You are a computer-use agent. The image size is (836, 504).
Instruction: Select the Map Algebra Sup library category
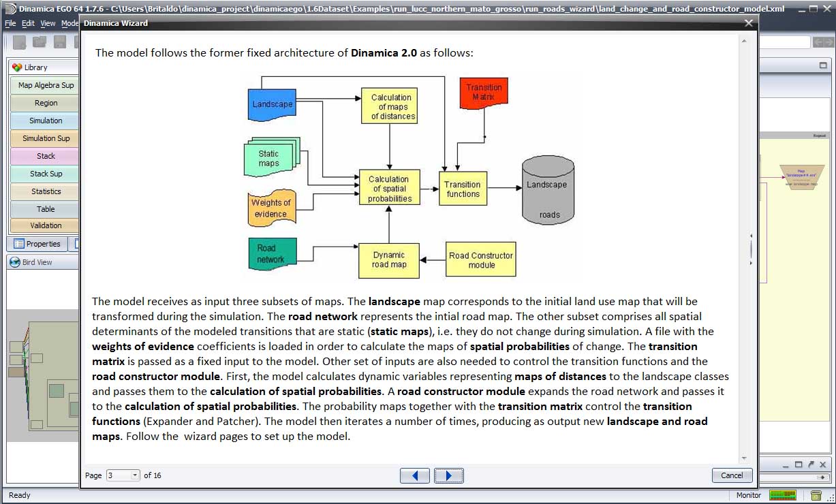tap(46, 85)
